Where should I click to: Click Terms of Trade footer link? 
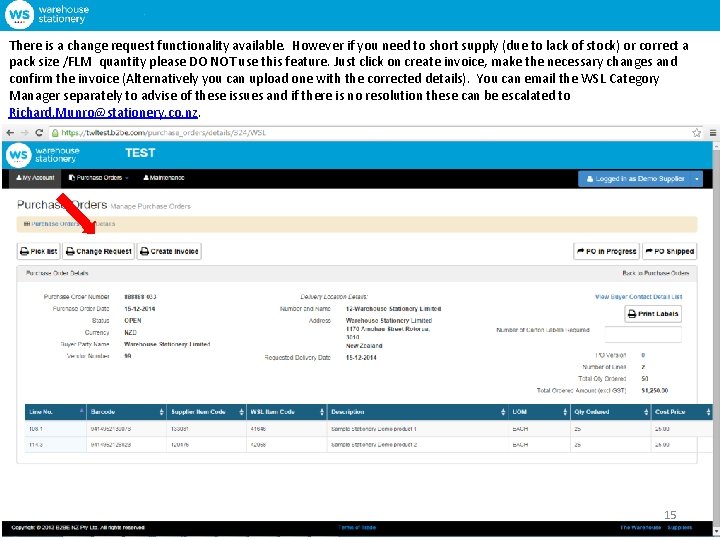pos(357,528)
